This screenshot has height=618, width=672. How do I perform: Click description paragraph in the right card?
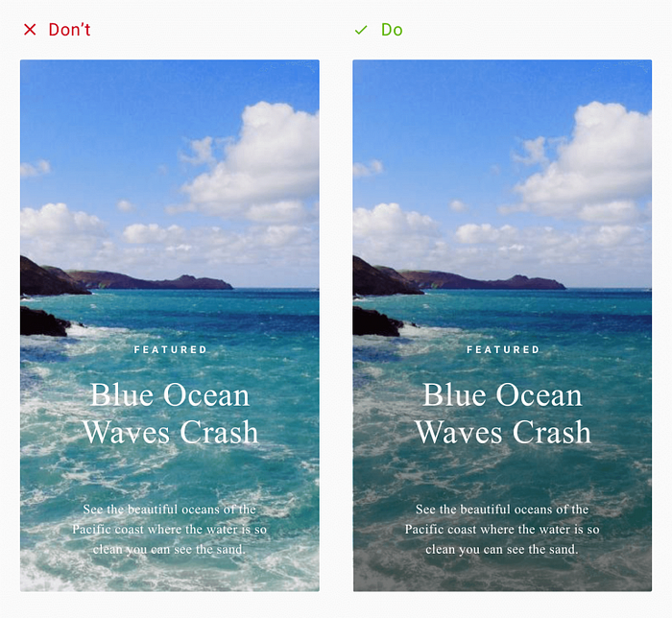[x=502, y=530]
